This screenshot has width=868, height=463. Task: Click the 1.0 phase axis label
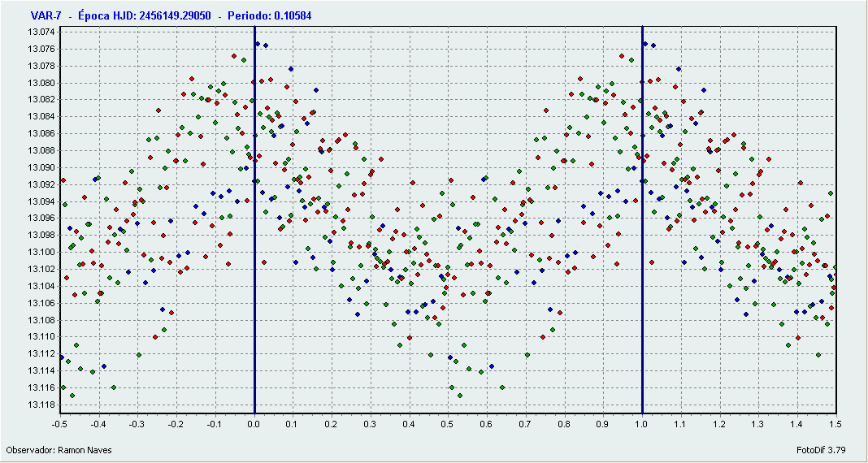point(642,424)
